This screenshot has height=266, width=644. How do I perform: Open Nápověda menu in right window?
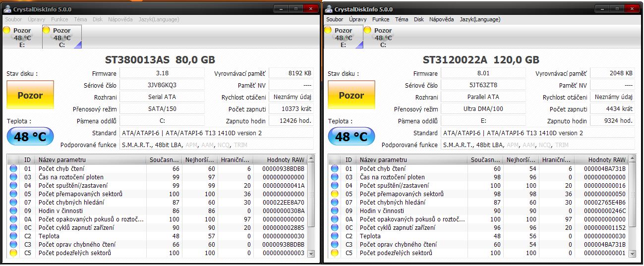click(x=441, y=19)
